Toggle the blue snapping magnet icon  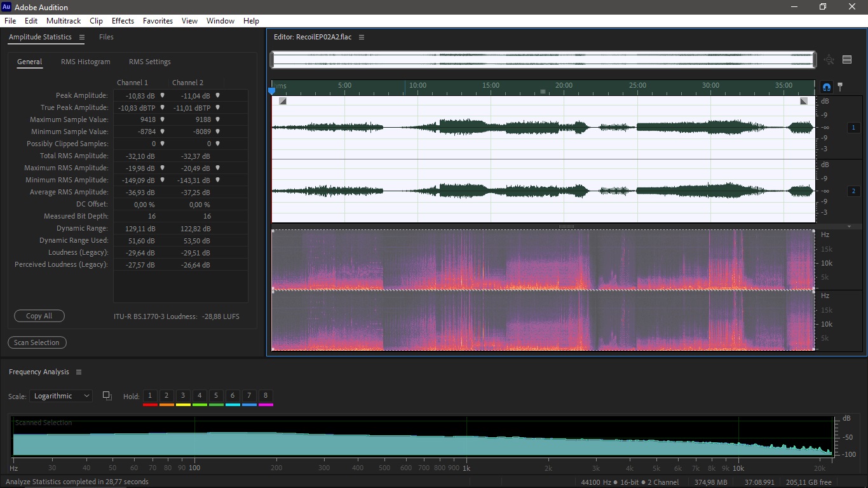827,87
